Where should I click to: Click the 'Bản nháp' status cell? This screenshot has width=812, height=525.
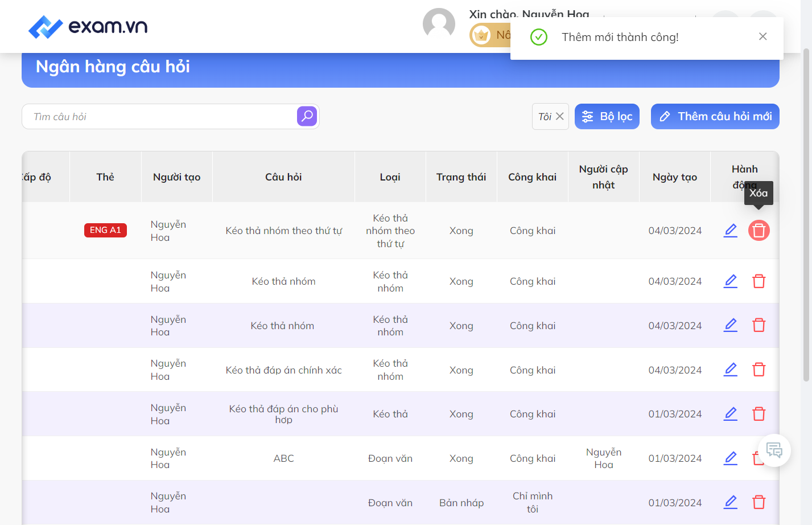click(461, 503)
